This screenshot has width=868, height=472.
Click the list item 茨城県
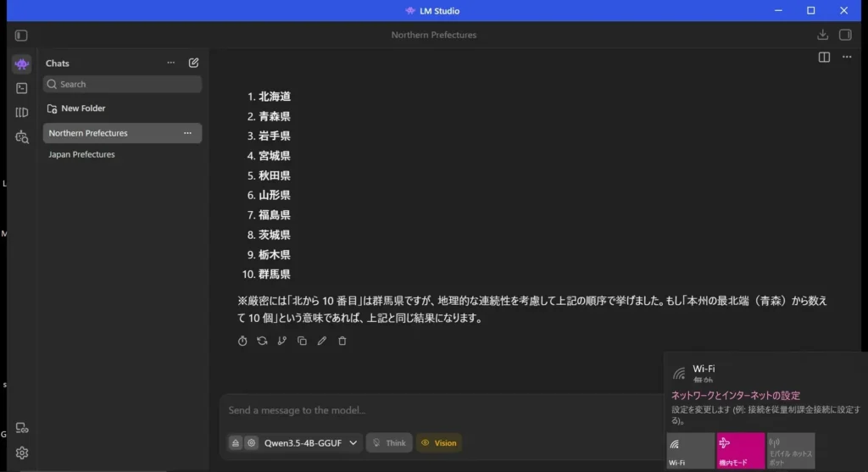pos(275,236)
